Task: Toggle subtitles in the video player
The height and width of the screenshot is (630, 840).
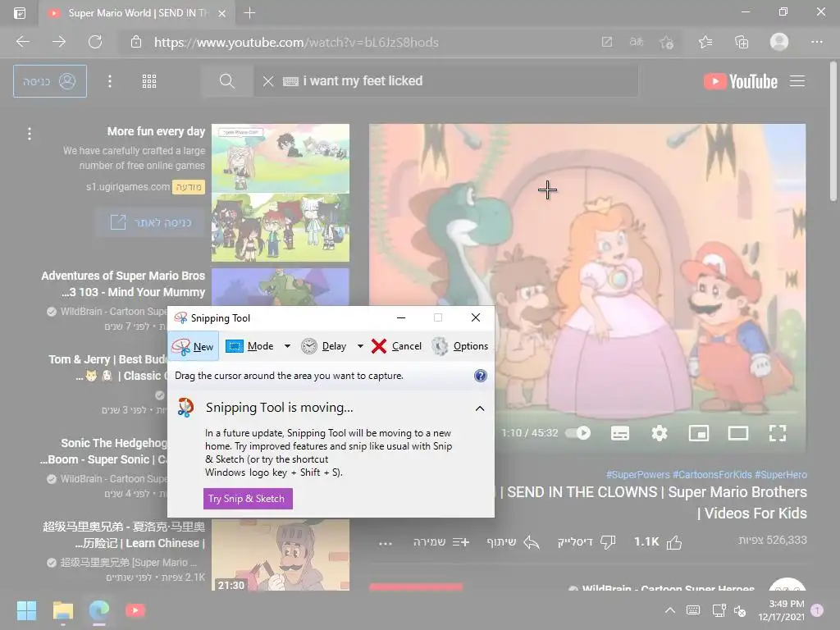Action: pos(620,433)
